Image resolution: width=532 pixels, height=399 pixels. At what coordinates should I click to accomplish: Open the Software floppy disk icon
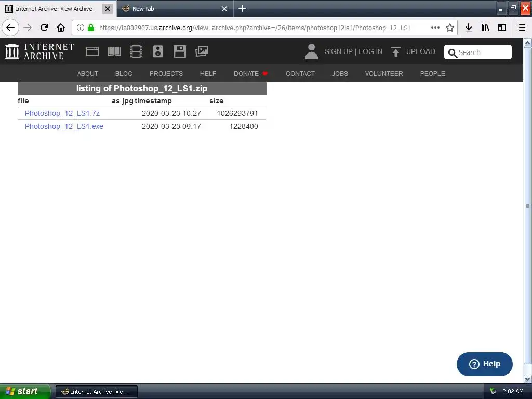click(x=179, y=51)
